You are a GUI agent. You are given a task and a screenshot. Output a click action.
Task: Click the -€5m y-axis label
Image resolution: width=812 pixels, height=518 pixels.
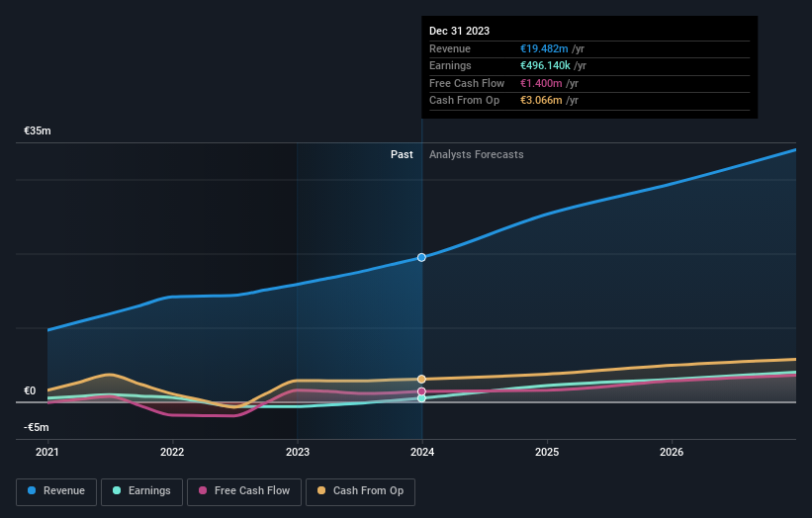click(x=37, y=427)
